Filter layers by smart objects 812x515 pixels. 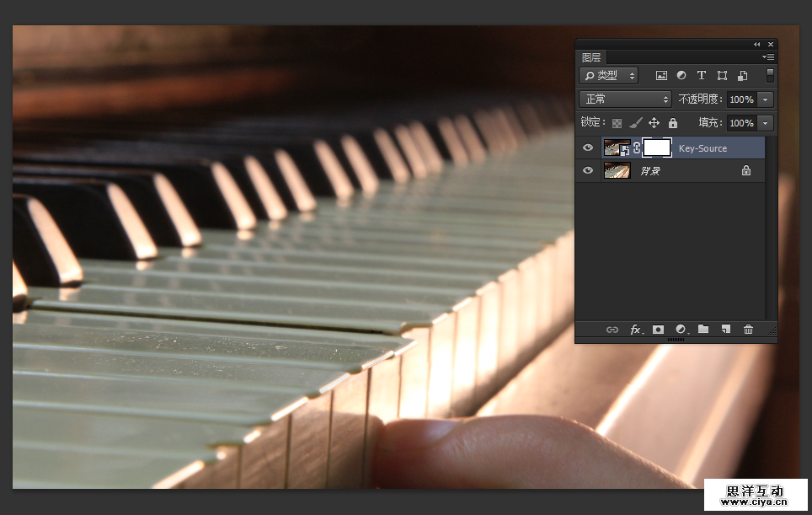(x=742, y=75)
